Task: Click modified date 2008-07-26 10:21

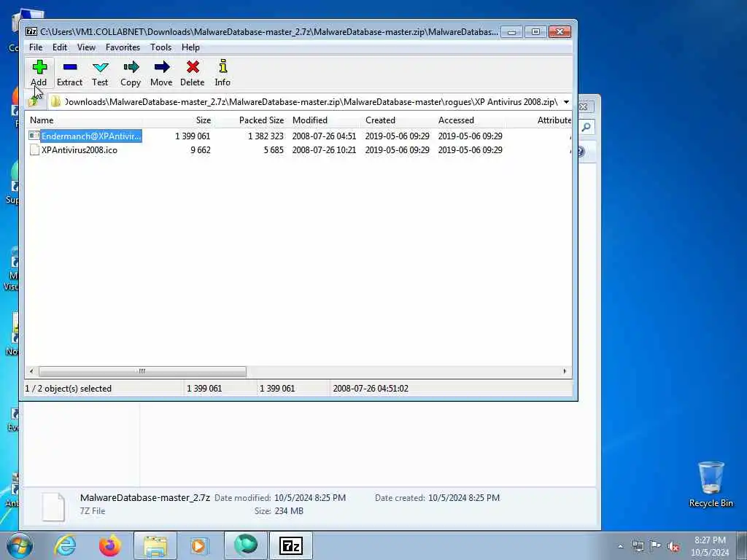Action: coord(324,150)
